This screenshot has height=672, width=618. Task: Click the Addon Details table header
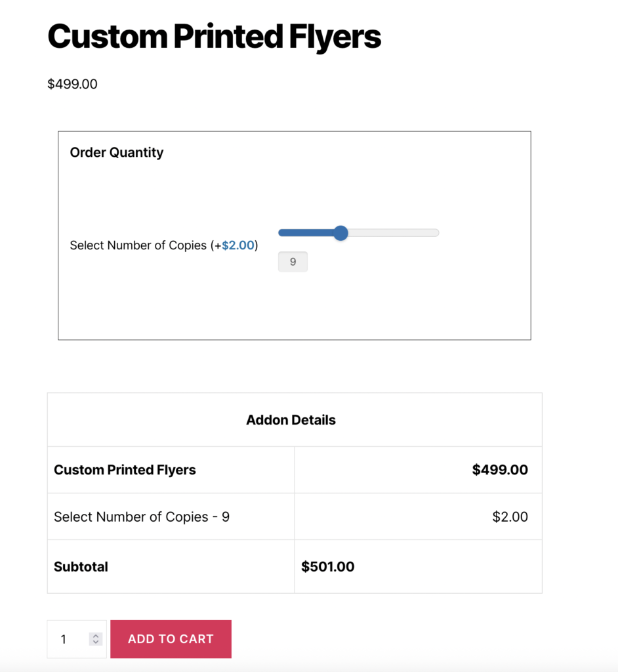point(291,420)
